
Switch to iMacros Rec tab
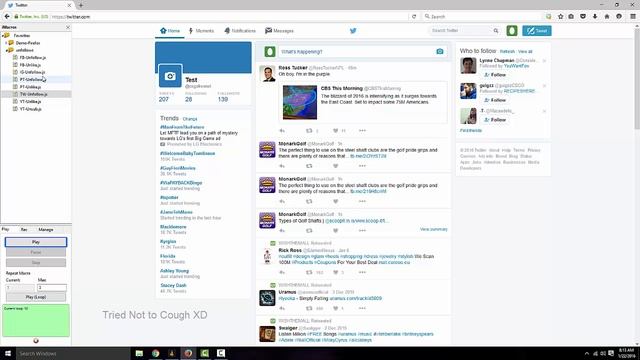[x=24, y=229]
